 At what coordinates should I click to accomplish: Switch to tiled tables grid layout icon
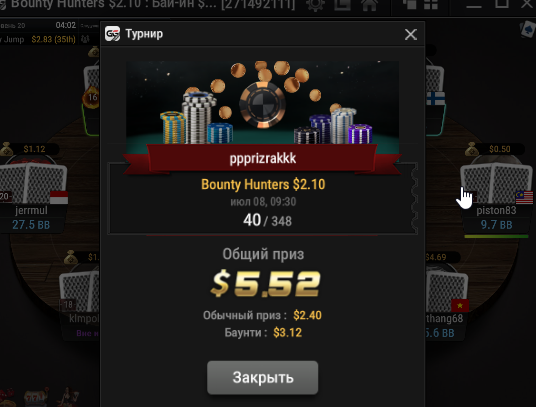point(431,4)
